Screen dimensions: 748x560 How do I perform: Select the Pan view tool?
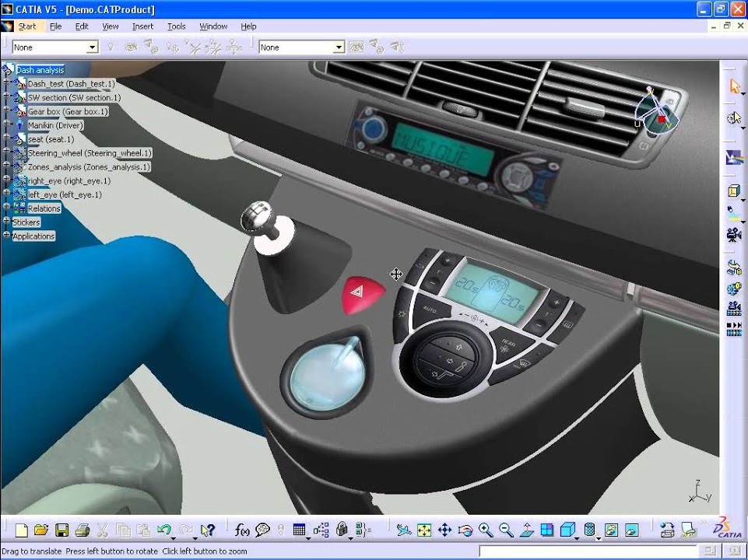point(445,530)
